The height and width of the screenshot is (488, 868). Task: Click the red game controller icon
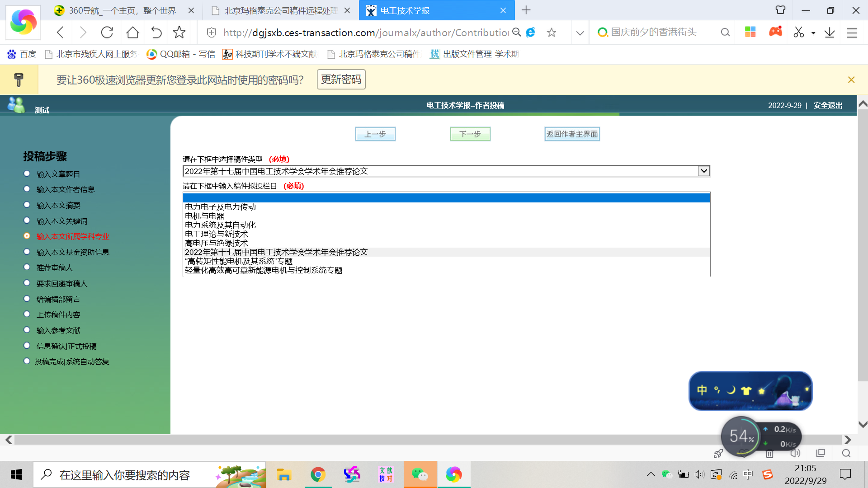(775, 32)
